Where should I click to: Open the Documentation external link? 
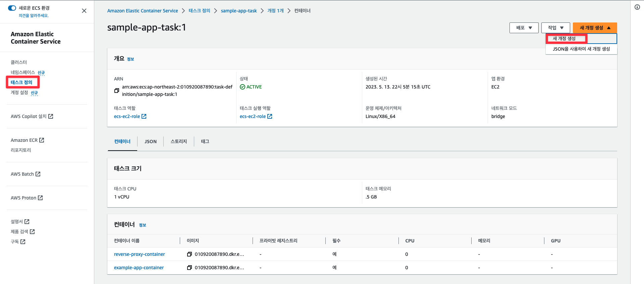pyautogui.click(x=20, y=222)
